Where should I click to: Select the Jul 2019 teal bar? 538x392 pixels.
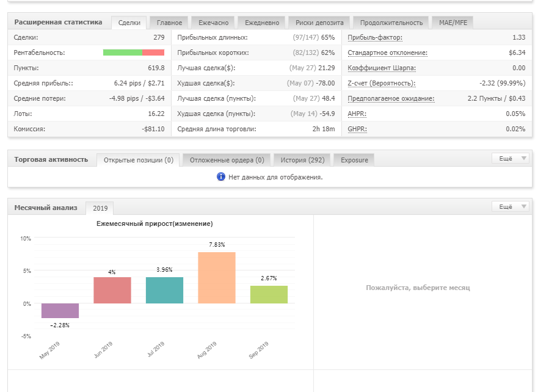pos(164,290)
